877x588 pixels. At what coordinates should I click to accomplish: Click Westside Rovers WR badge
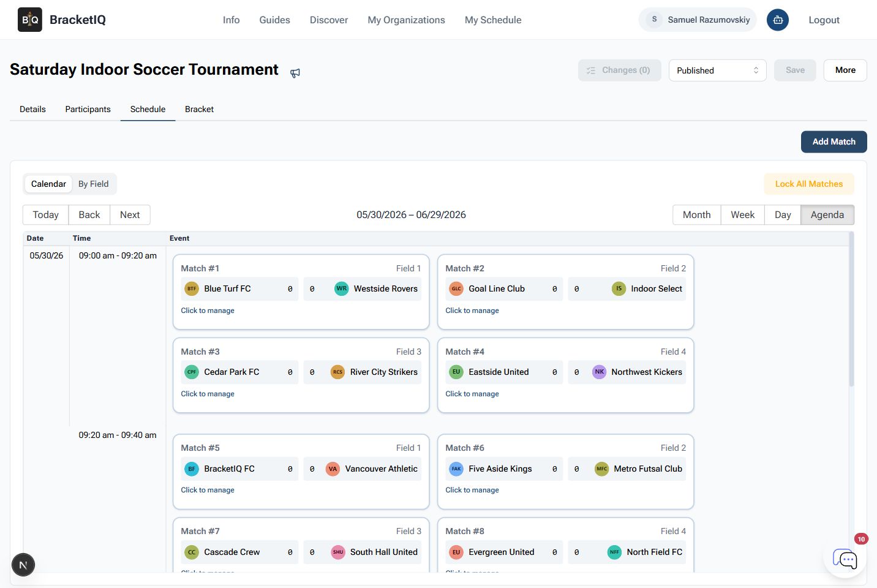(342, 288)
